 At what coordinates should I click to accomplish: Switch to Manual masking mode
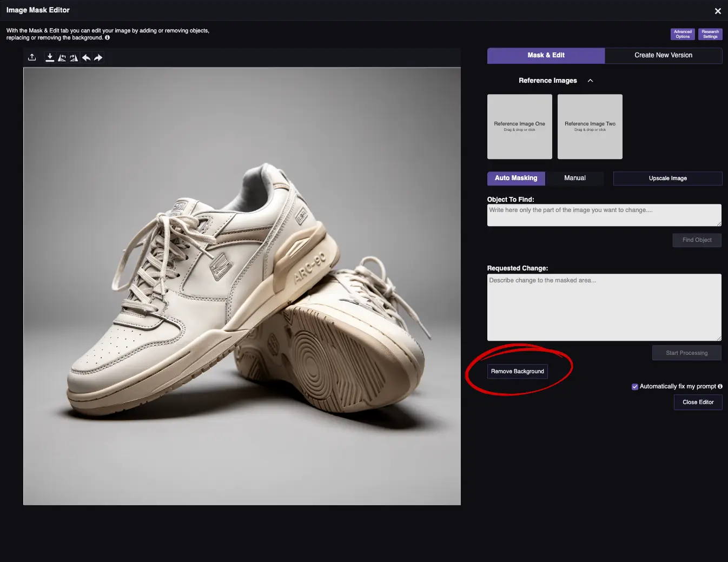tap(574, 178)
